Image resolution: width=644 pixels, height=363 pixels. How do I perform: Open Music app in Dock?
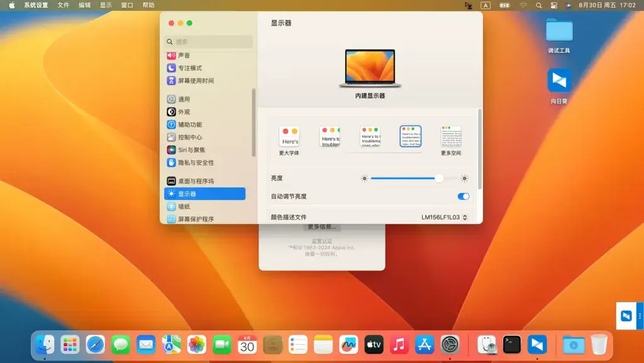399,344
